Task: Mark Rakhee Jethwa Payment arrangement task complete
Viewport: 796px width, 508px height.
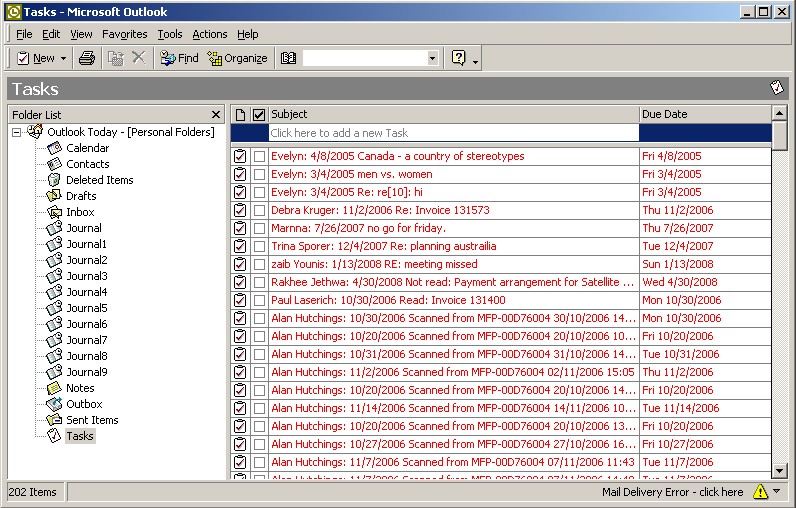Action: [x=259, y=283]
